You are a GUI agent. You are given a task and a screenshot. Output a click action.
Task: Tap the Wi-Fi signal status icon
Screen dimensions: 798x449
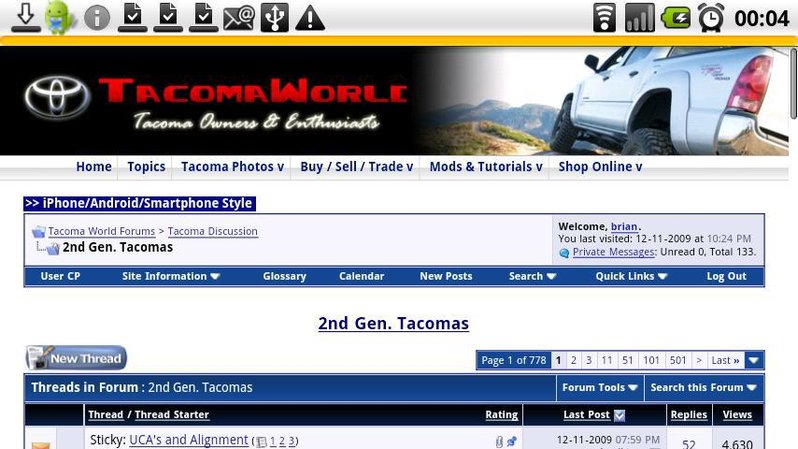(x=604, y=18)
